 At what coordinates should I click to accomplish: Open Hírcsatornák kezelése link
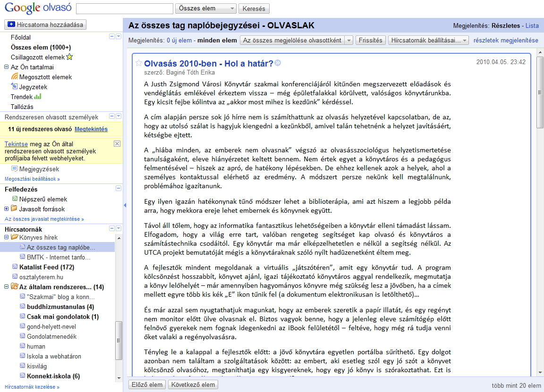[x=32, y=387]
